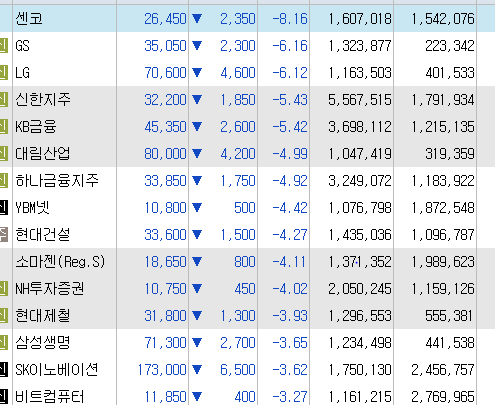Select the 대림산업 stock name

43,154
